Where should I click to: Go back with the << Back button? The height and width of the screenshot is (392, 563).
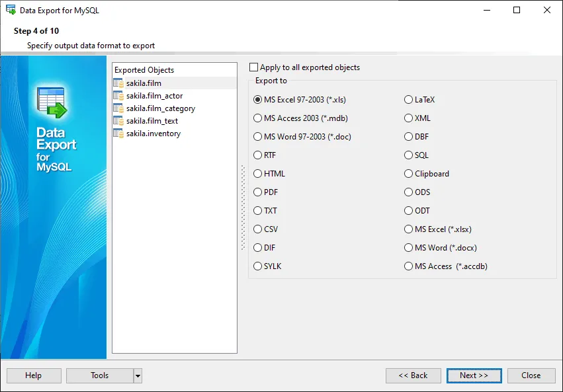tap(413, 376)
